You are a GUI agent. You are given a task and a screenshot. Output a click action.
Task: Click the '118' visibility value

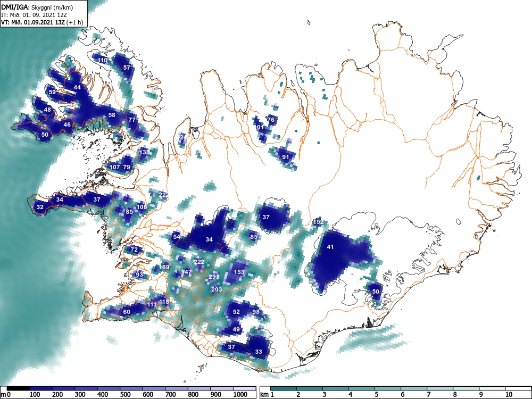pyautogui.click(x=164, y=302)
